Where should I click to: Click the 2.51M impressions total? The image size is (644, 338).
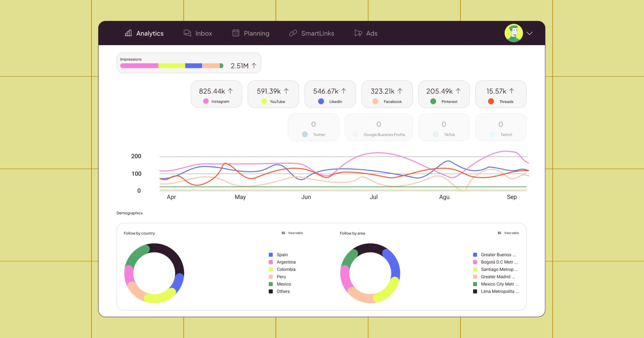click(239, 66)
